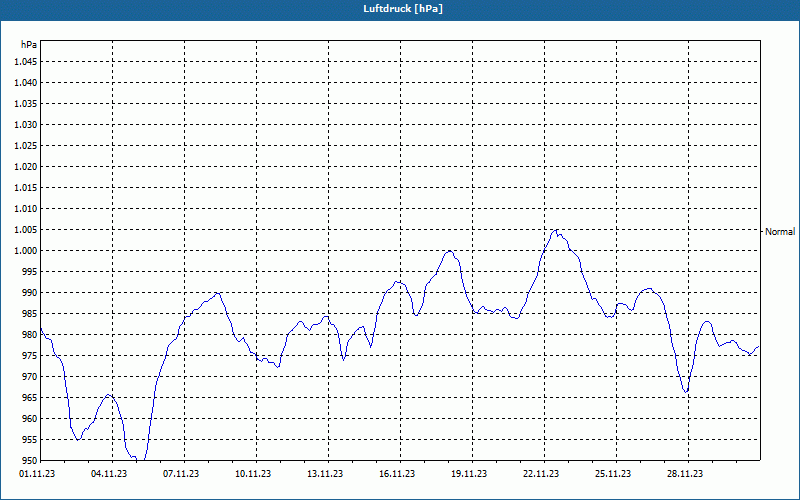Click the 10.11.23 date label
Image resolution: width=800 pixels, height=500 pixels.
[253, 474]
